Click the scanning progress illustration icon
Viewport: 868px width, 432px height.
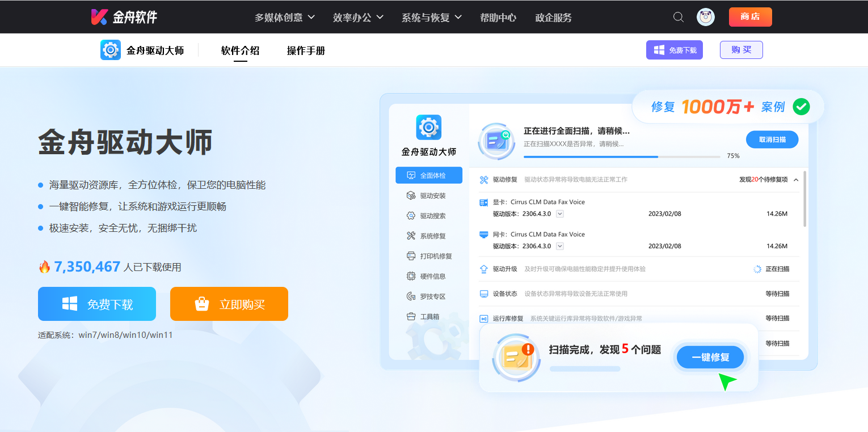click(x=496, y=140)
